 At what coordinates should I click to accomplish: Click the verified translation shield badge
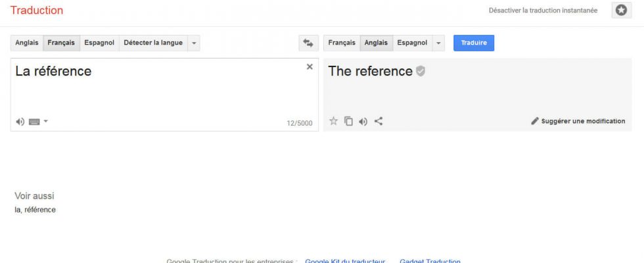point(421,71)
